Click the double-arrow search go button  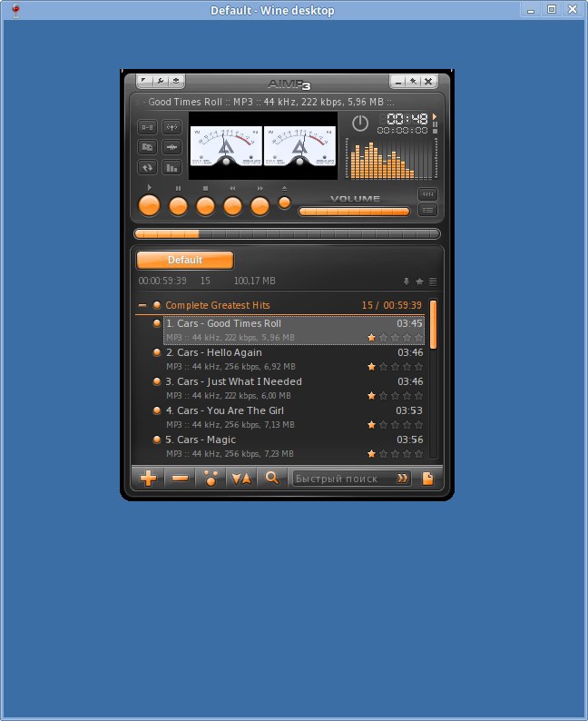coord(402,479)
